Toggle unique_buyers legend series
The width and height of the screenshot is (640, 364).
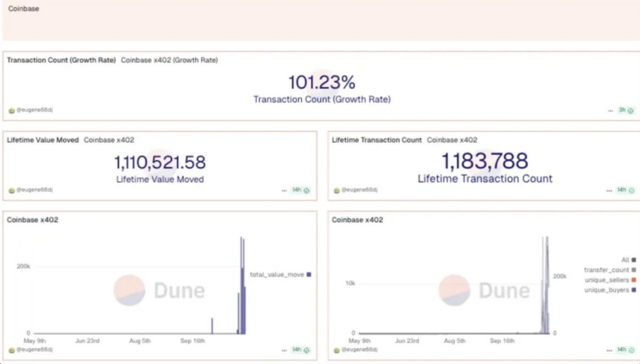pos(610,290)
